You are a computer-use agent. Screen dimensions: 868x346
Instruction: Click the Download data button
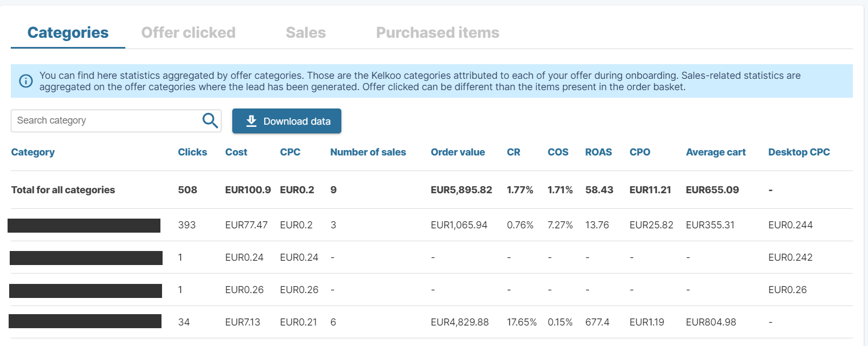[287, 121]
